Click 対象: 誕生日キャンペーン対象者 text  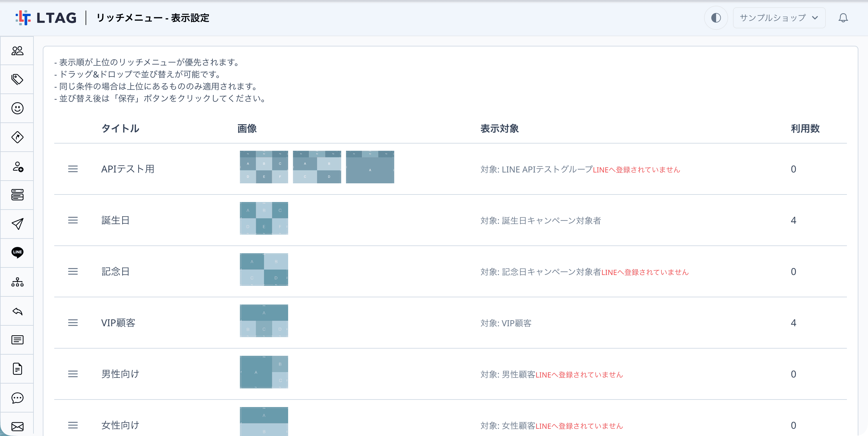540,220
